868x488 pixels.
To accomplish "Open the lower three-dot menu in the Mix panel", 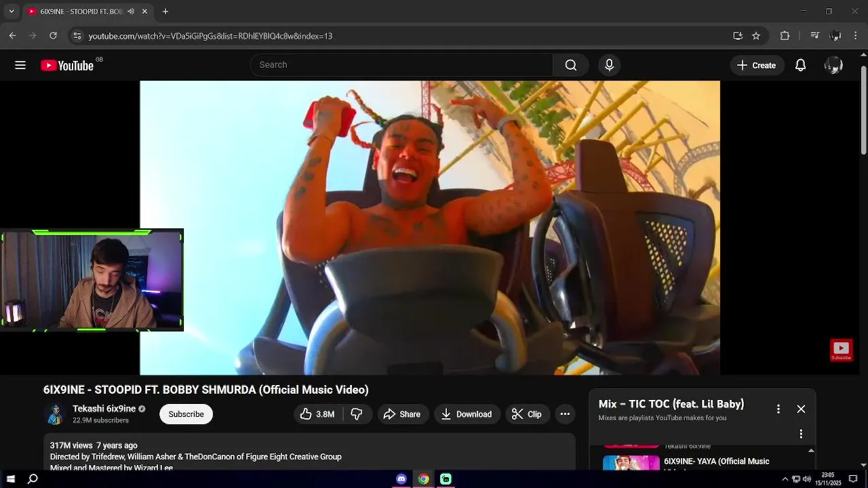I will 801,434.
